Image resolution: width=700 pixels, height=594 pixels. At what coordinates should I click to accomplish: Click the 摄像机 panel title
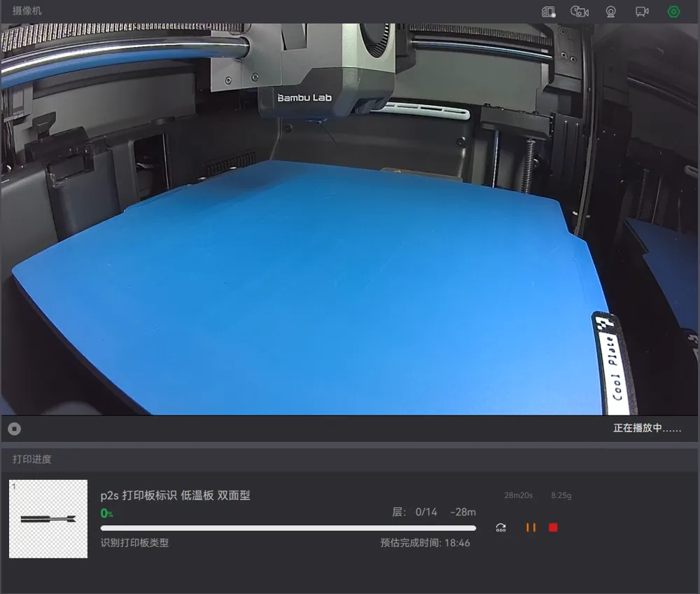tap(27, 11)
